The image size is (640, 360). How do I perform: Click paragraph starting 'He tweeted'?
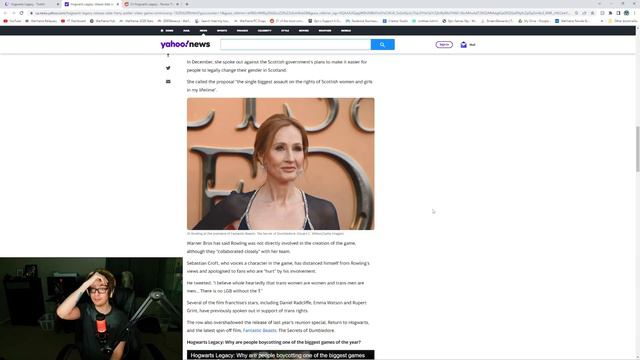tap(276, 287)
